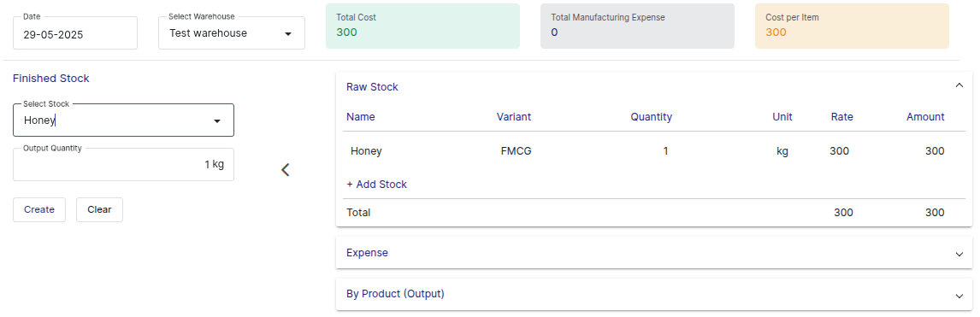Image resolution: width=980 pixels, height=317 pixels.
Task: Click the left chevron arrow icon
Action: point(285,170)
